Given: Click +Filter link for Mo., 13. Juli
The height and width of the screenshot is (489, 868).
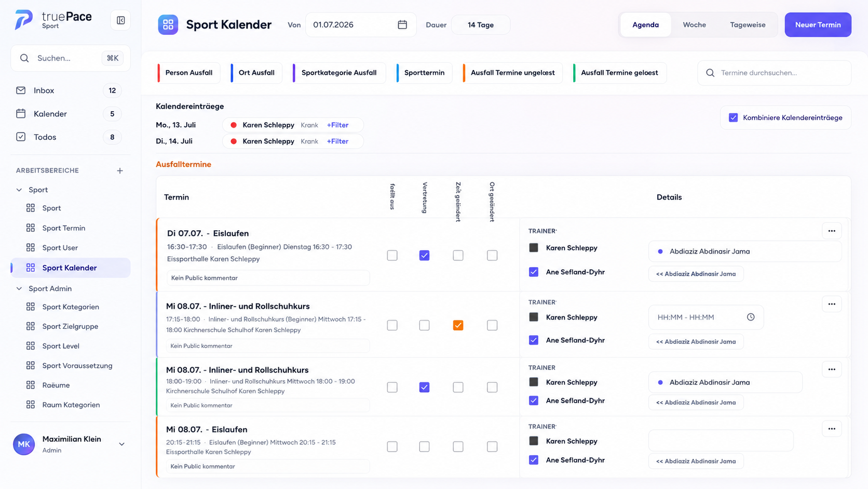Looking at the screenshot, I should (x=337, y=125).
